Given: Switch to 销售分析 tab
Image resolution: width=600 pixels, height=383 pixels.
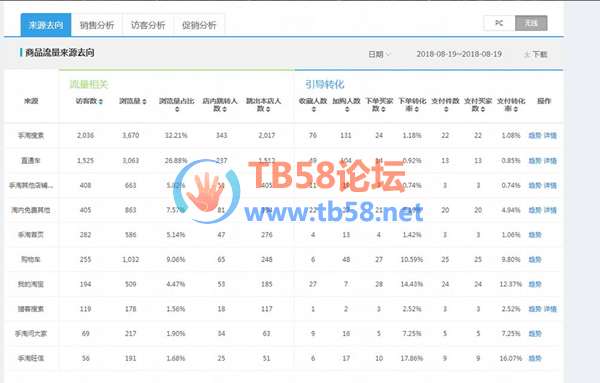Looking at the screenshot, I should coord(97,25).
